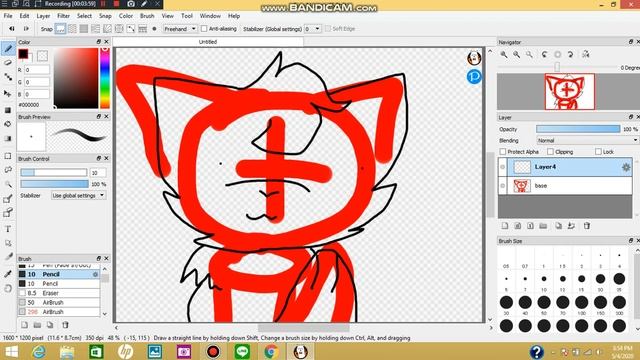Delete brush with Brush panel trash icon

pyautogui.click(x=65, y=325)
